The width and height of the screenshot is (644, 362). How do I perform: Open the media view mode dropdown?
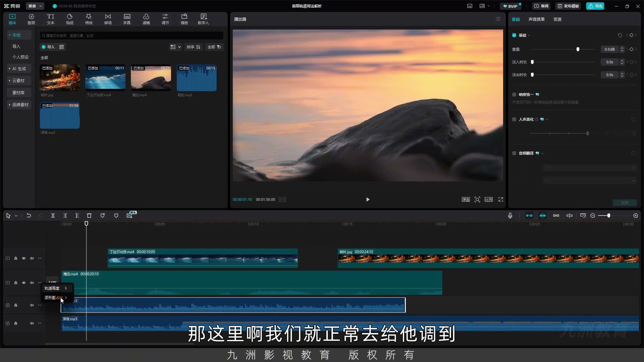tap(175, 47)
